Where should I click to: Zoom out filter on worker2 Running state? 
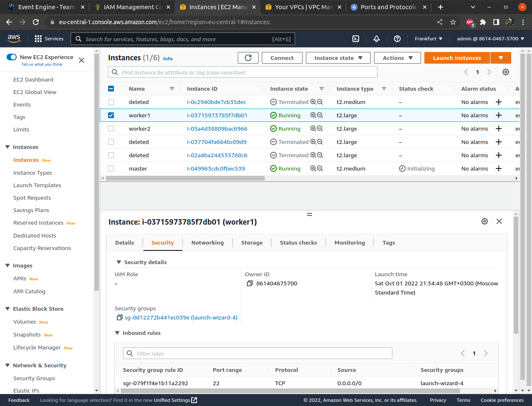click(x=320, y=129)
